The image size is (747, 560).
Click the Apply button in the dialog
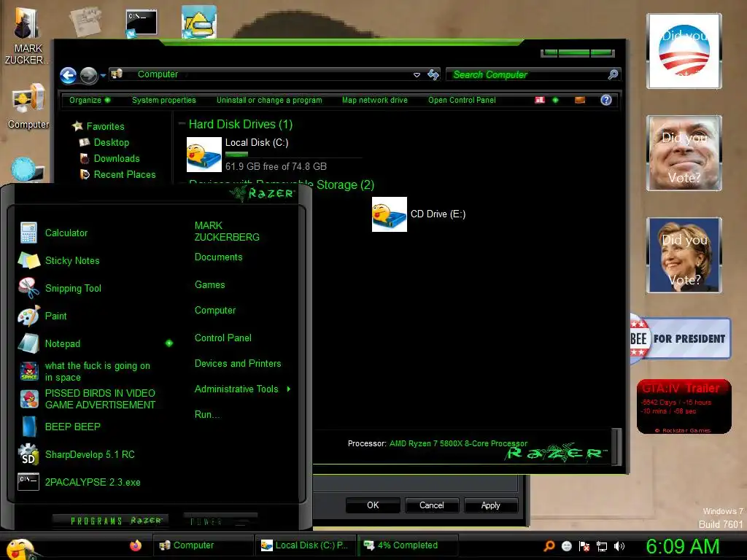click(x=491, y=505)
